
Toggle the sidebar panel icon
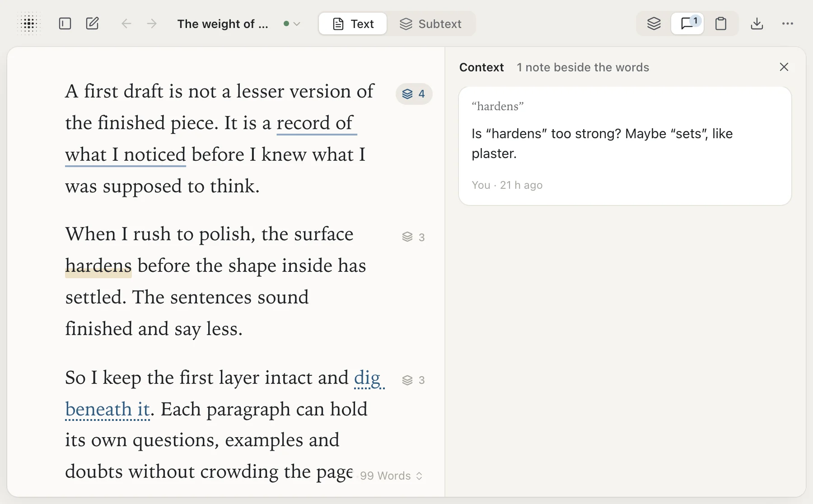tap(65, 23)
